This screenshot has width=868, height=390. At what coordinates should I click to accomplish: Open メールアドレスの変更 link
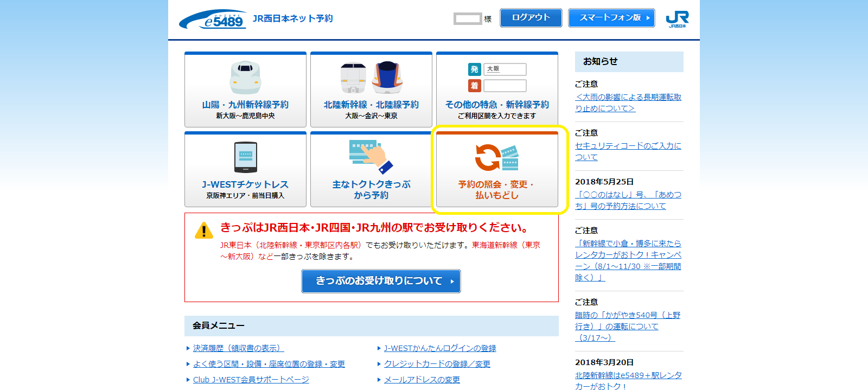(422, 380)
